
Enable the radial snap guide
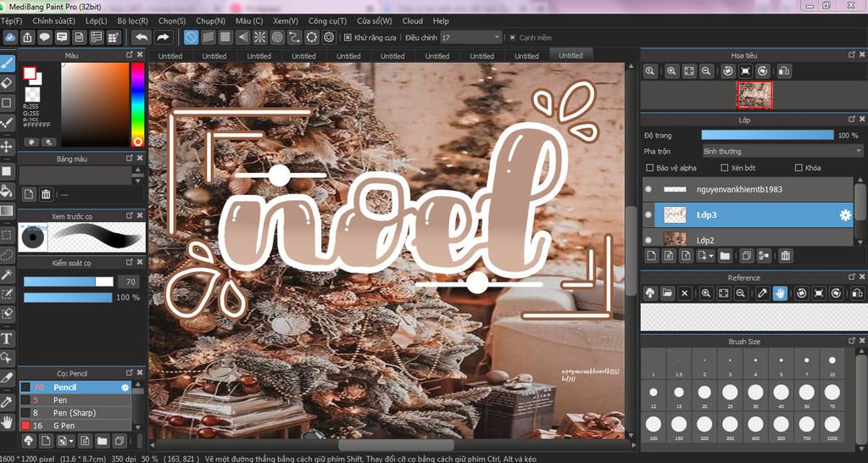259,37
